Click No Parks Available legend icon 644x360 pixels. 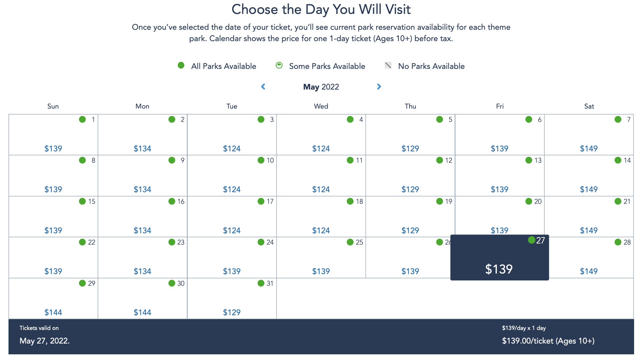(388, 65)
